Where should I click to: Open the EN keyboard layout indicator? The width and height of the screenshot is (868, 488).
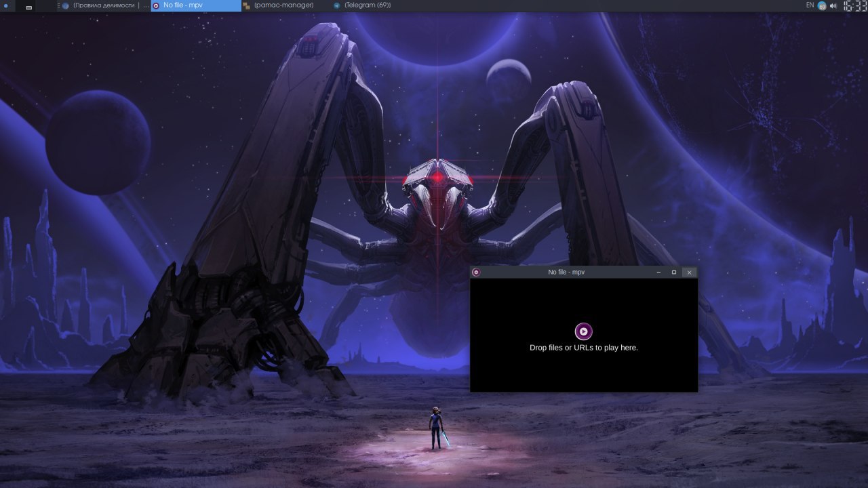point(810,5)
